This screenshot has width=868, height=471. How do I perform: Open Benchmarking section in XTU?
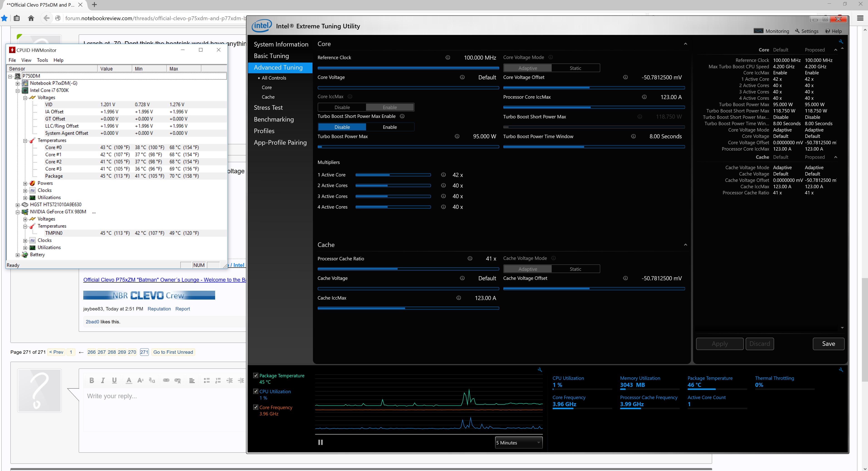(x=274, y=120)
